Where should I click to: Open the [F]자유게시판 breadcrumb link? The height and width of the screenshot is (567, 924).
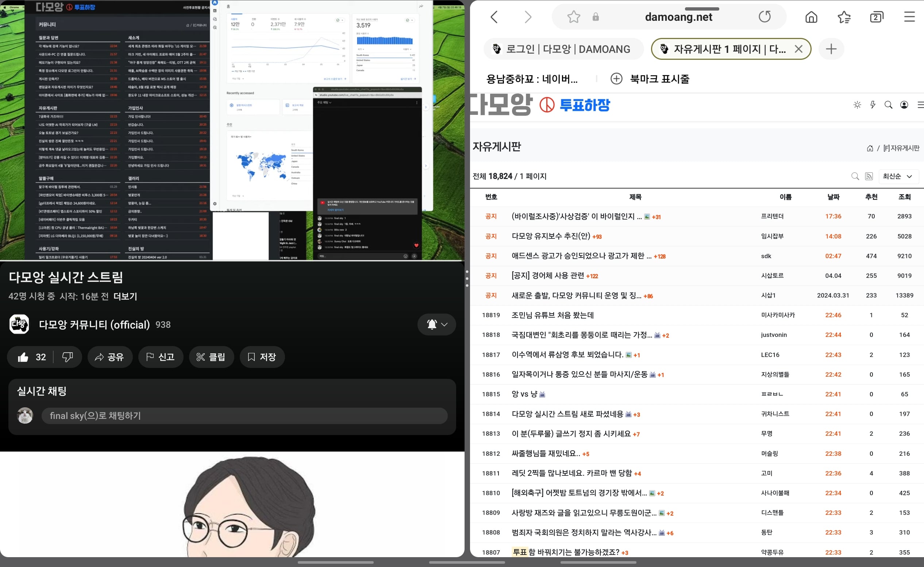[901, 148]
